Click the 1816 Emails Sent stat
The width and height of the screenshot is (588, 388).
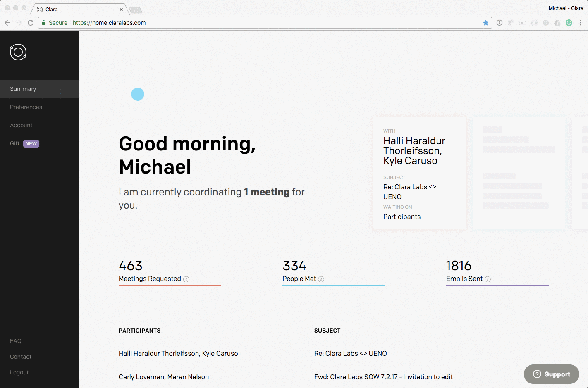click(x=497, y=272)
